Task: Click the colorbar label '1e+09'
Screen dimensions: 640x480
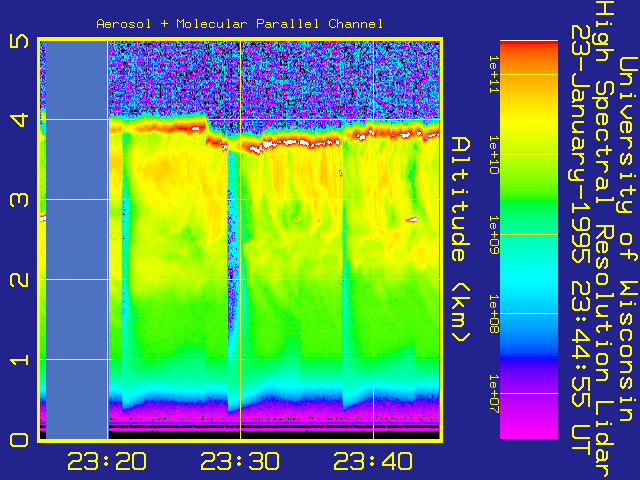Action: [493, 235]
